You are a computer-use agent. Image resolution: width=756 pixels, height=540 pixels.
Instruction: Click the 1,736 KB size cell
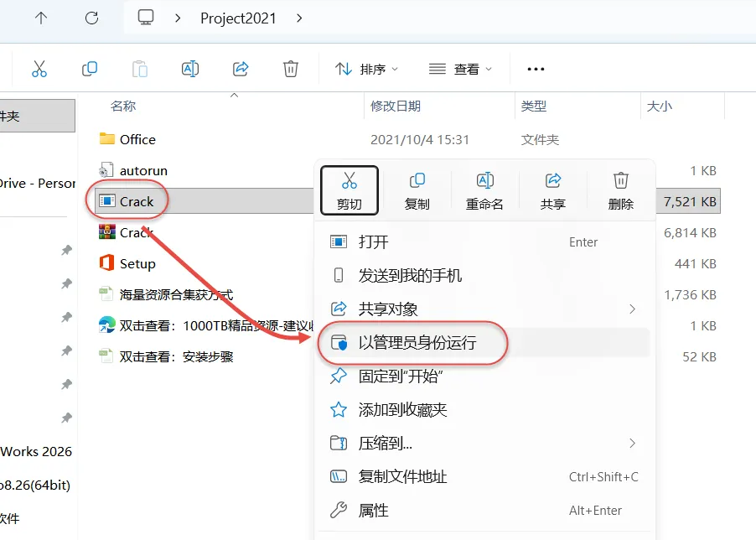690,294
